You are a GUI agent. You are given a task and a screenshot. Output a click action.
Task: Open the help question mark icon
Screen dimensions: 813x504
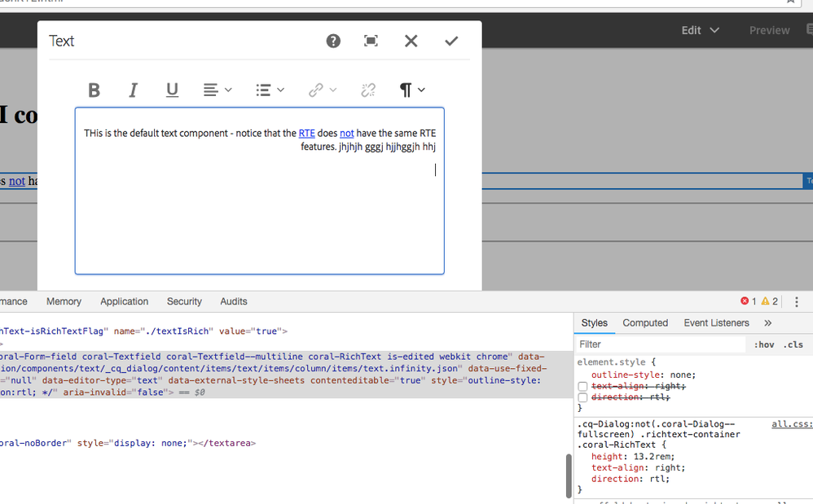tap(333, 41)
